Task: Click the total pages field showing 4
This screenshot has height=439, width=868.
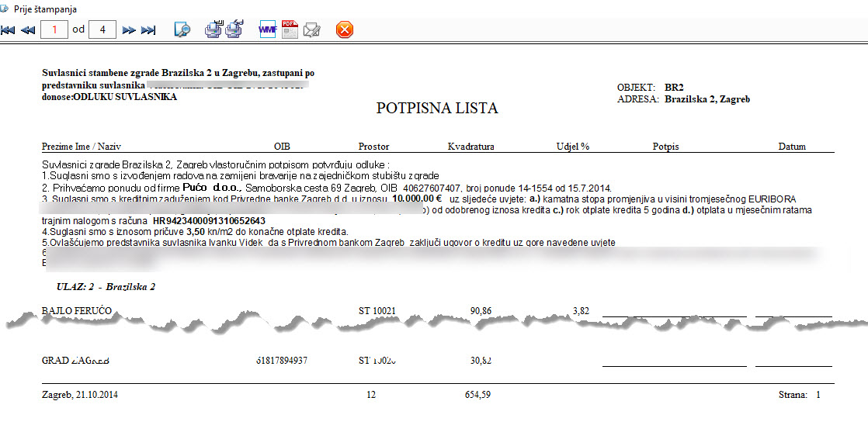Action: click(102, 29)
